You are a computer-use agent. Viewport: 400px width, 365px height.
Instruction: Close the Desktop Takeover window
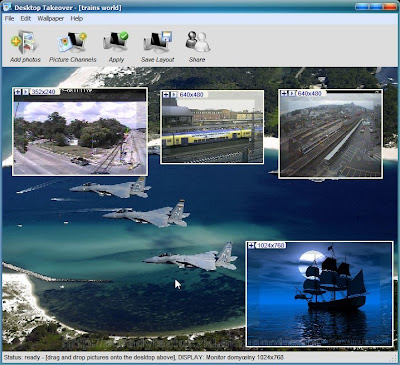[389, 6]
